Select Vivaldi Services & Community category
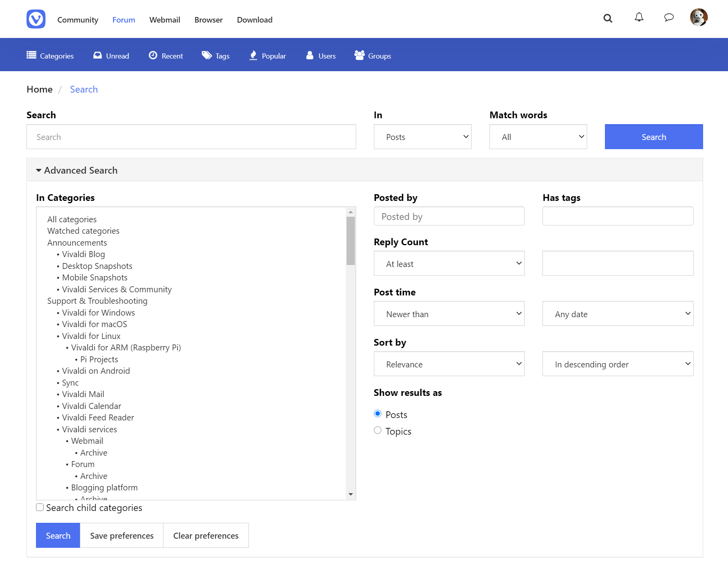This screenshot has height=579, width=728. point(117,289)
